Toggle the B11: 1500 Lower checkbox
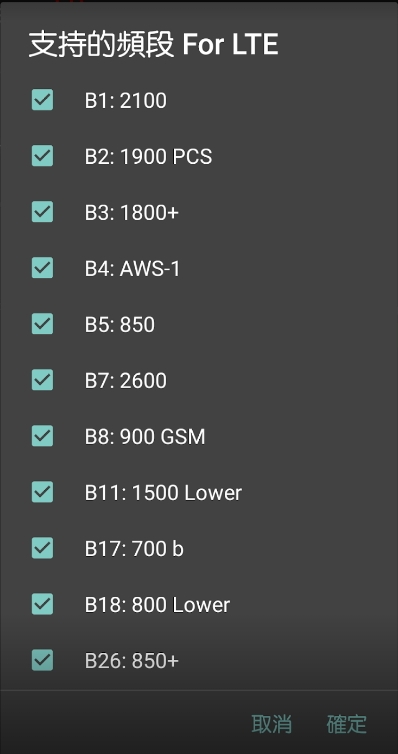The width and height of the screenshot is (398, 754). click(42, 492)
